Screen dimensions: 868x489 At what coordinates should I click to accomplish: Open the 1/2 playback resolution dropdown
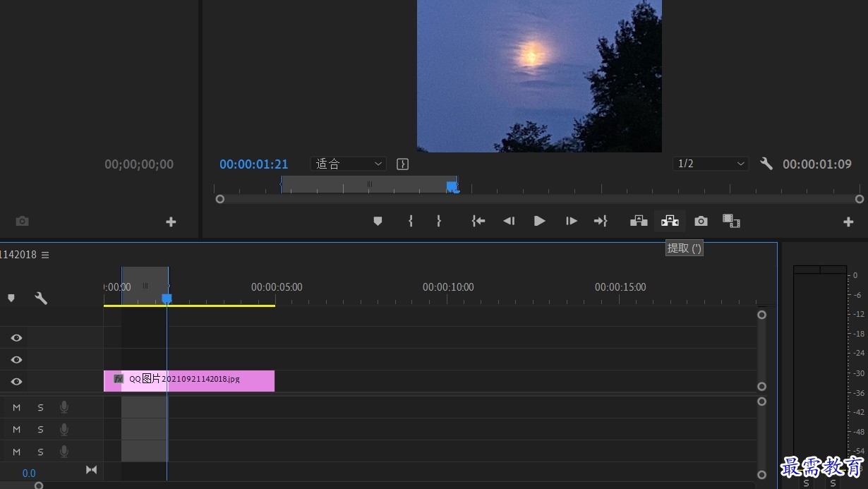710,164
